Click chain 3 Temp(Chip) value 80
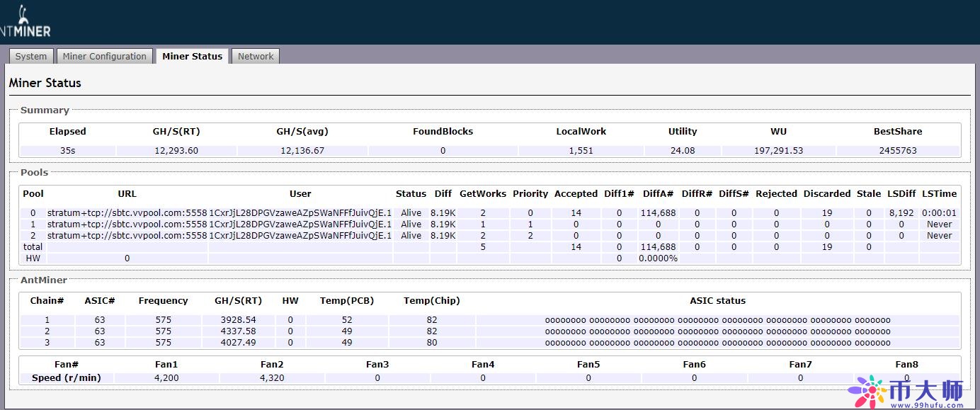 point(432,342)
